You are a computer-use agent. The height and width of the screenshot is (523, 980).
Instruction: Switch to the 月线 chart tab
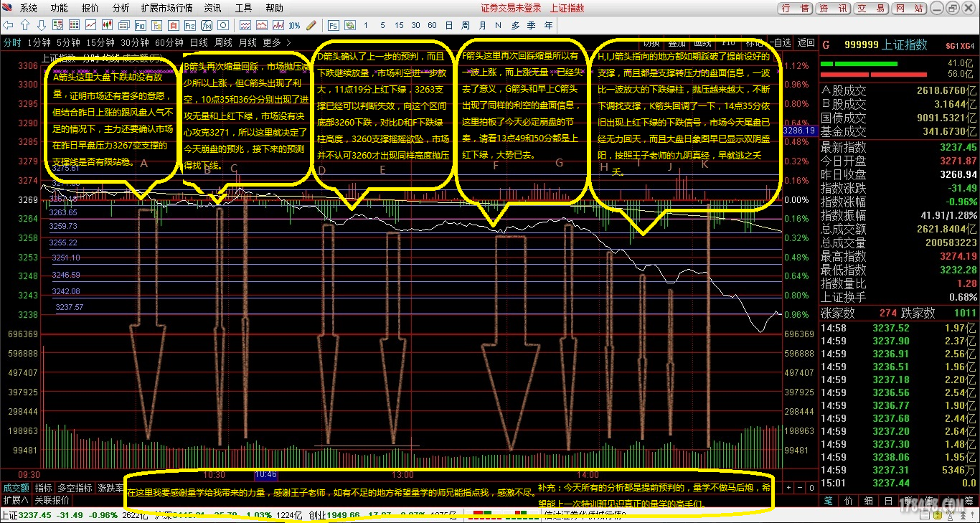(x=248, y=42)
